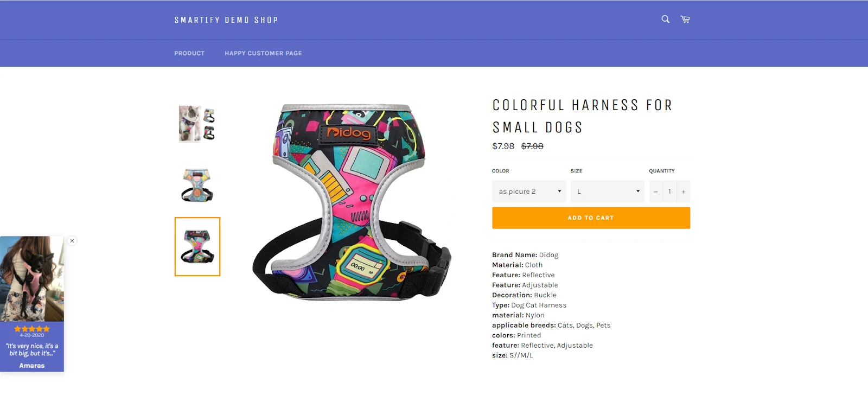Expand the Color dropdown

529,192
